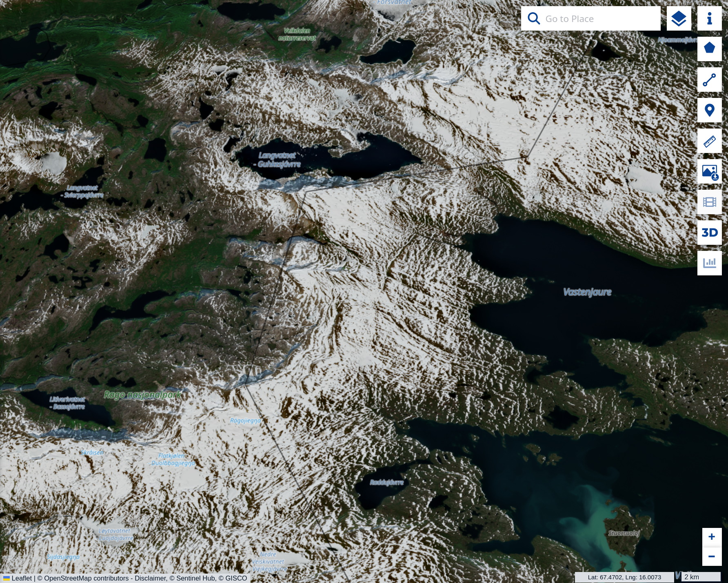
Task: Select the draw polygon tool
Action: coord(709,49)
